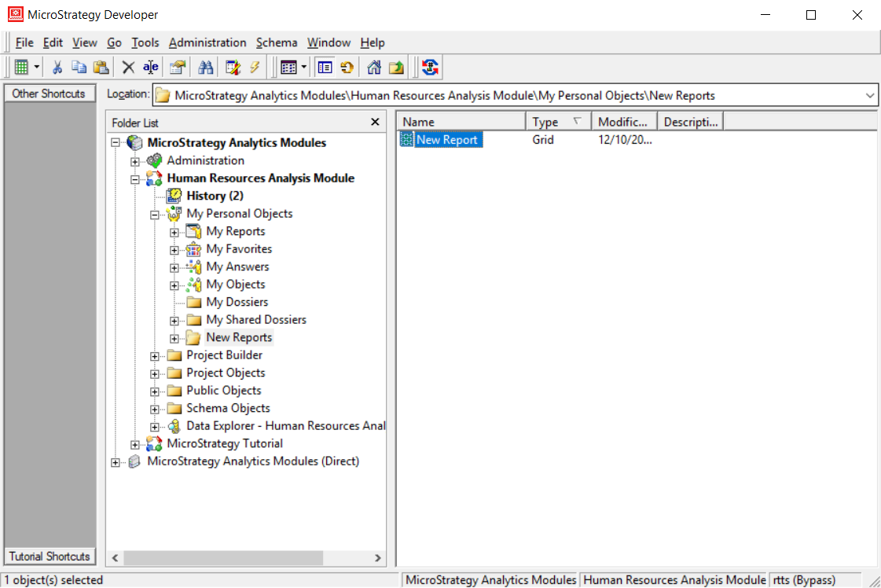Open the Help menu
Viewport: 881px width, 588px height.
[373, 42]
